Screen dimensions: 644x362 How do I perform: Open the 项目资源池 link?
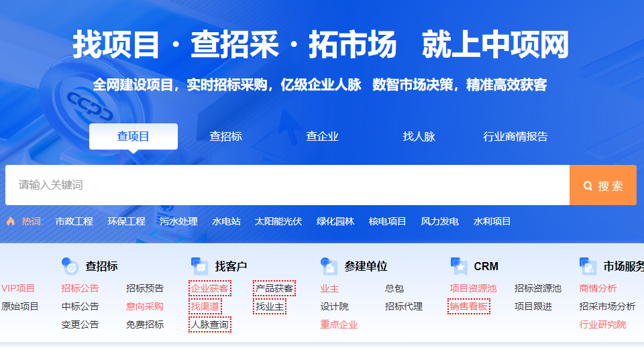point(473,288)
